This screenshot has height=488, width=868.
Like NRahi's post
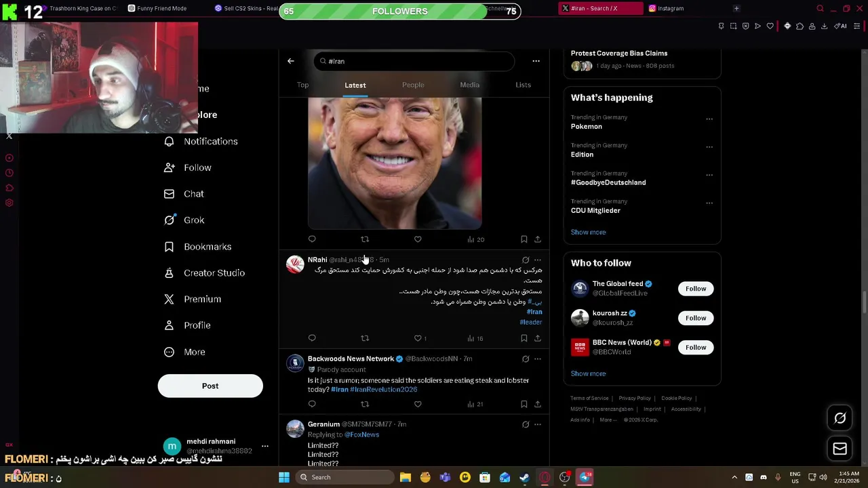pos(418,338)
